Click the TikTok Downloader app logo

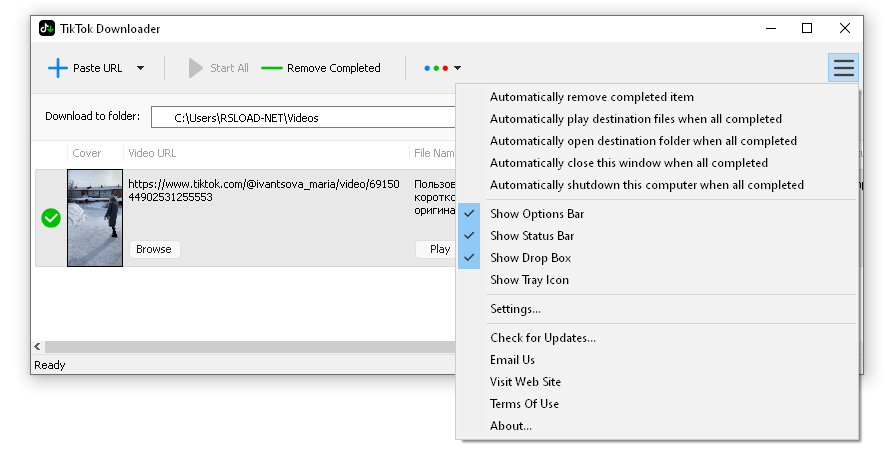pos(47,29)
